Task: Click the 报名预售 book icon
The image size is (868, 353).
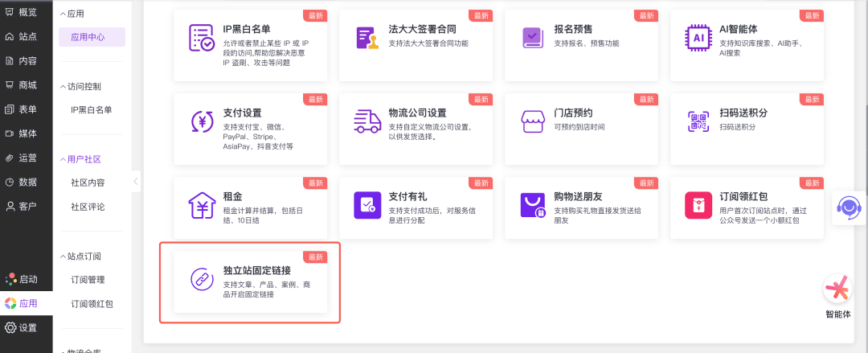Action: (533, 38)
